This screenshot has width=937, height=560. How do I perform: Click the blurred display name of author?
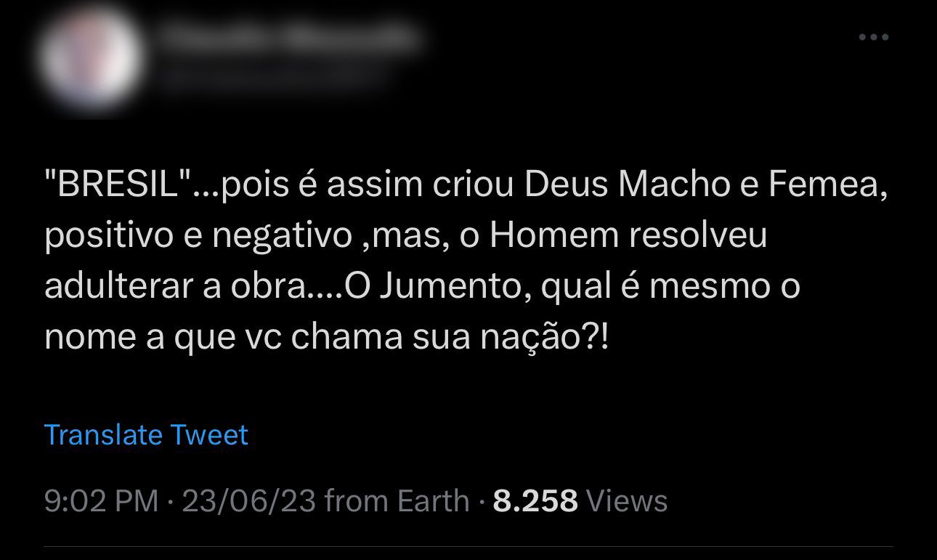(x=288, y=36)
